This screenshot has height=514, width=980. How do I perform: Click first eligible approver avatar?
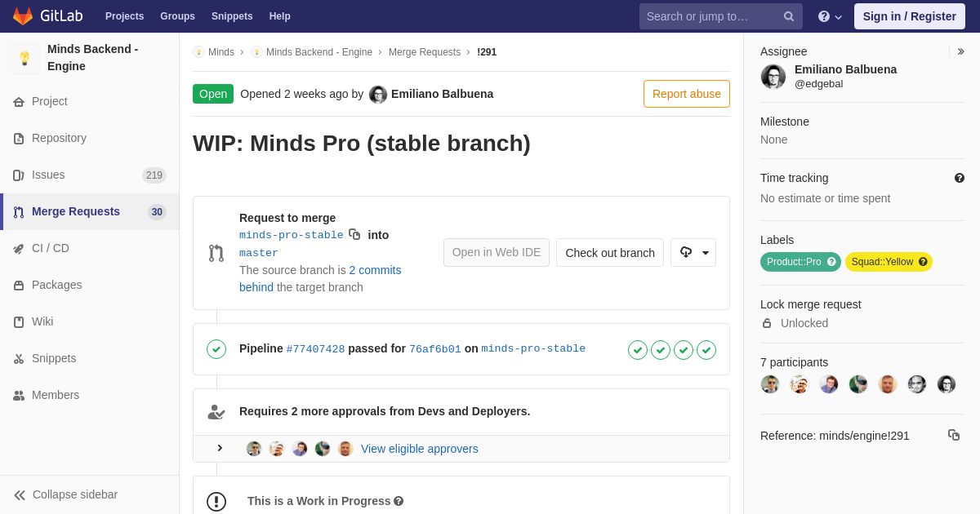(x=254, y=449)
